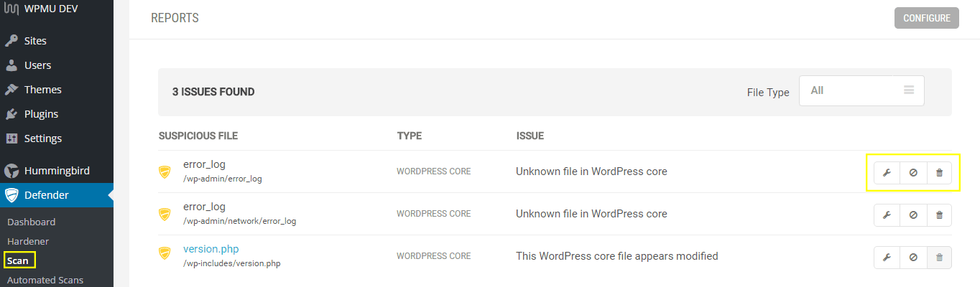
Task: Click the yellow shield beside version.php
Action: [x=165, y=253]
